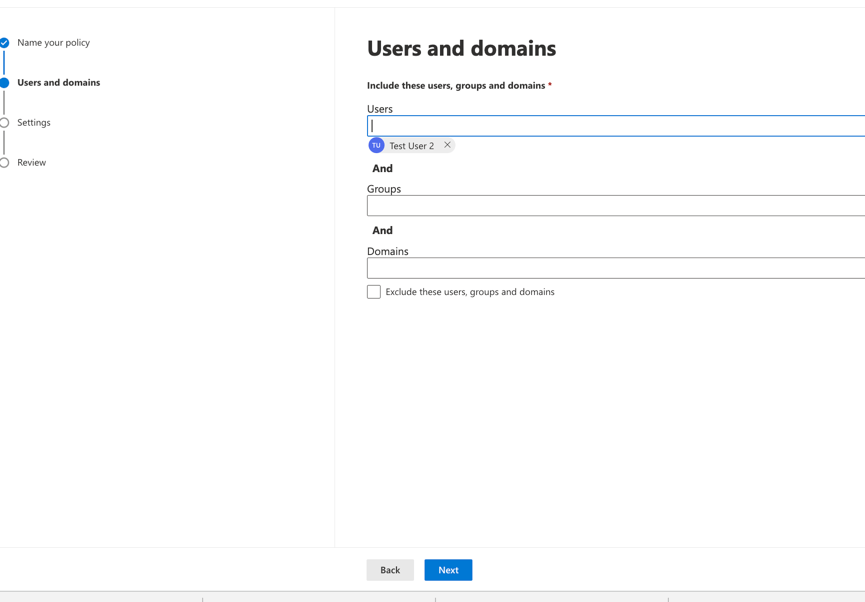The width and height of the screenshot is (865, 602).
Task: Click the empty circle beside Review step
Action: 5,162
